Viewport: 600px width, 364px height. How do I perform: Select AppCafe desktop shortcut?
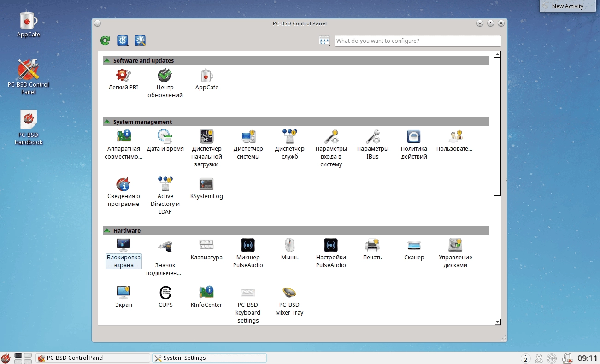pyautogui.click(x=29, y=24)
